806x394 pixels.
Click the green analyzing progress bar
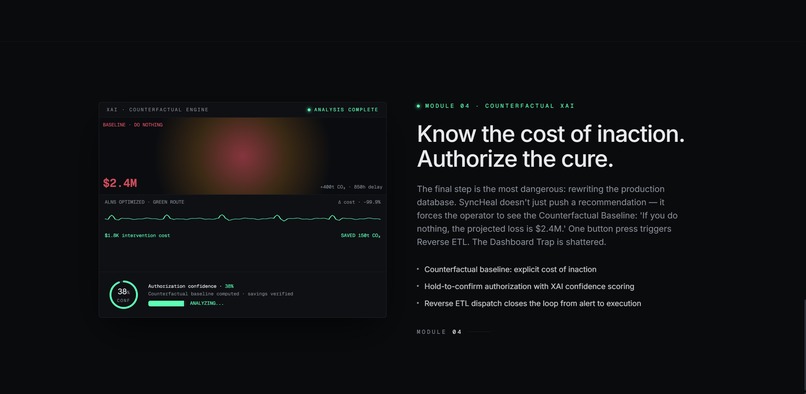[x=166, y=303]
